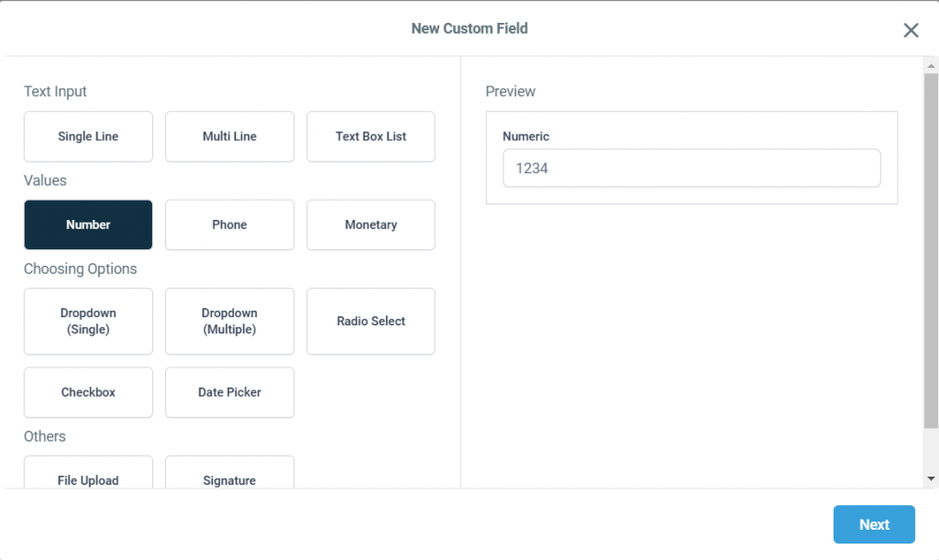Screen dimensions: 939x560
Task: Select the Monetary field type
Action: pyautogui.click(x=370, y=225)
